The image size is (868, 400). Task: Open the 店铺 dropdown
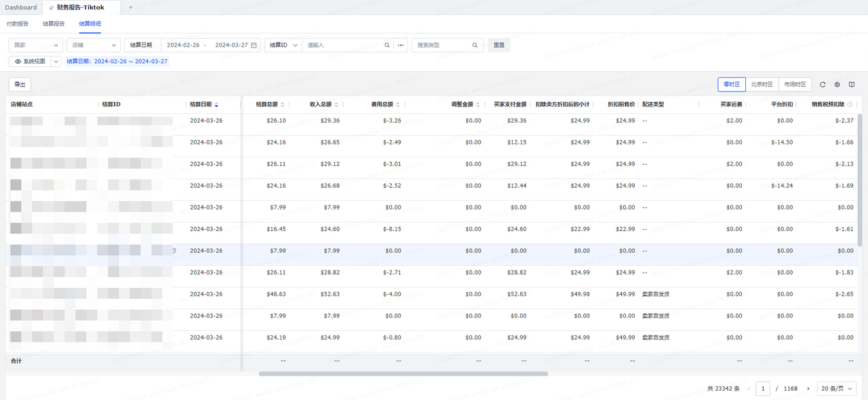(94, 45)
